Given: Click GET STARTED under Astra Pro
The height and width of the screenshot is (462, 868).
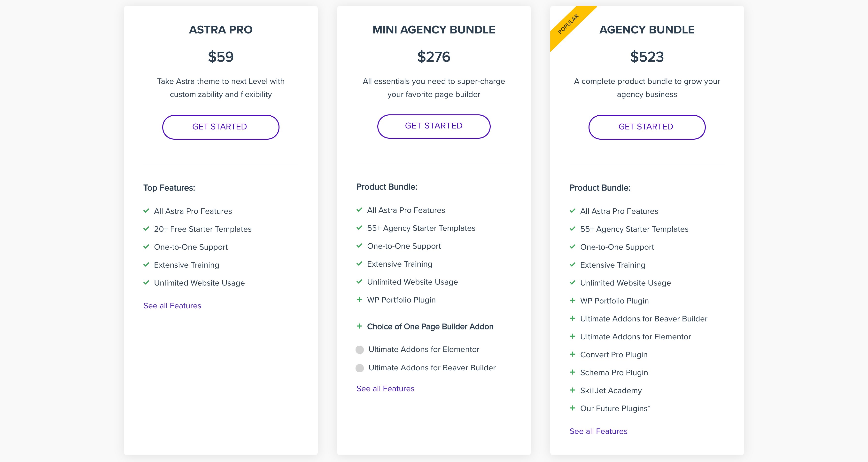Looking at the screenshot, I should point(220,127).
